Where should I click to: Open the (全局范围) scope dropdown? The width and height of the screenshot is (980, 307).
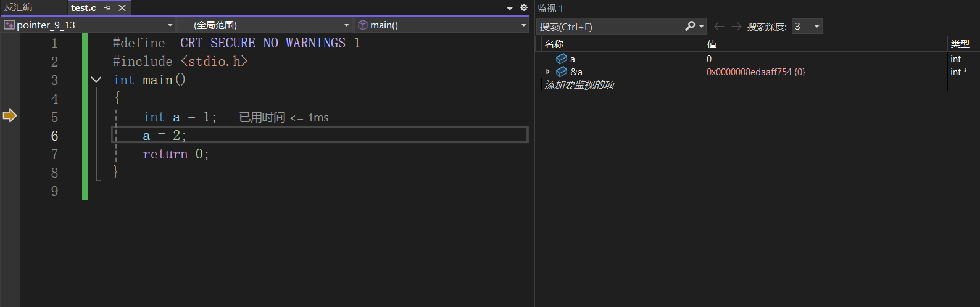346,25
